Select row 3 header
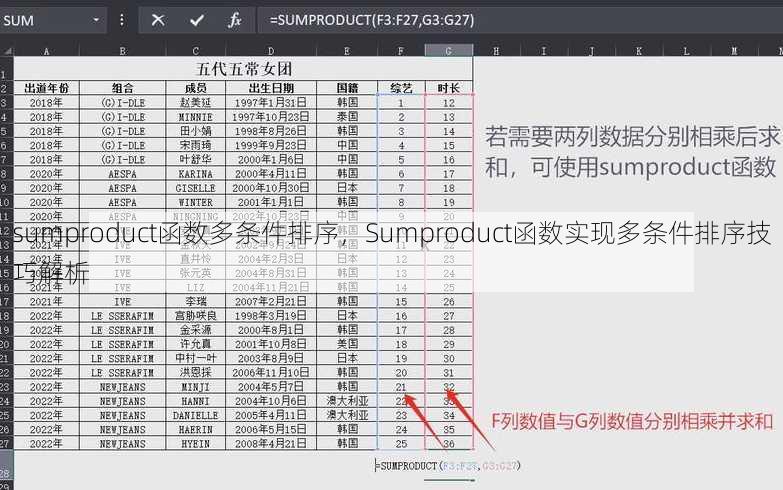The height and width of the screenshot is (490, 783). click(6, 103)
